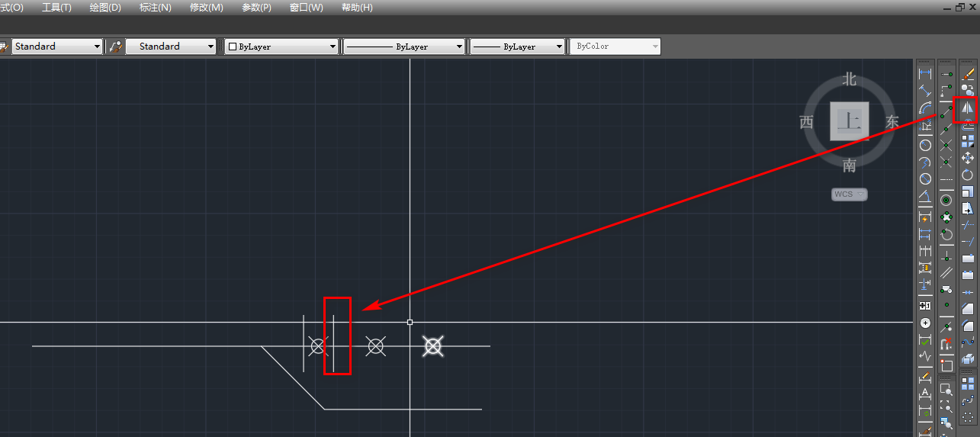Select the Mirror tool
This screenshot has width=980, height=437.
[967, 108]
